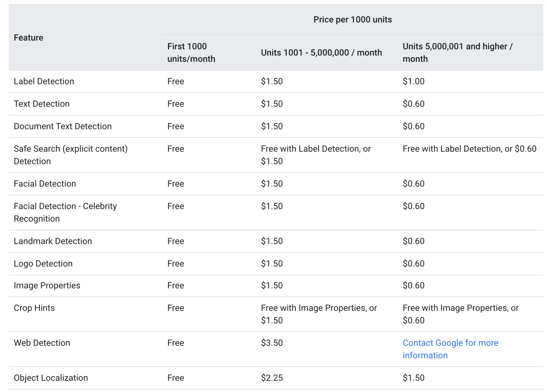Image resolution: width=547 pixels, height=392 pixels.
Task: Select the Logo Detection feature name
Action: click(43, 263)
